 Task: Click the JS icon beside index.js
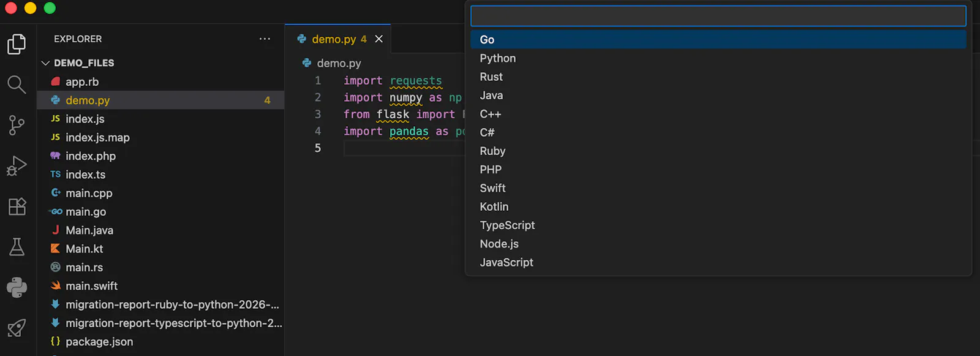click(56, 119)
